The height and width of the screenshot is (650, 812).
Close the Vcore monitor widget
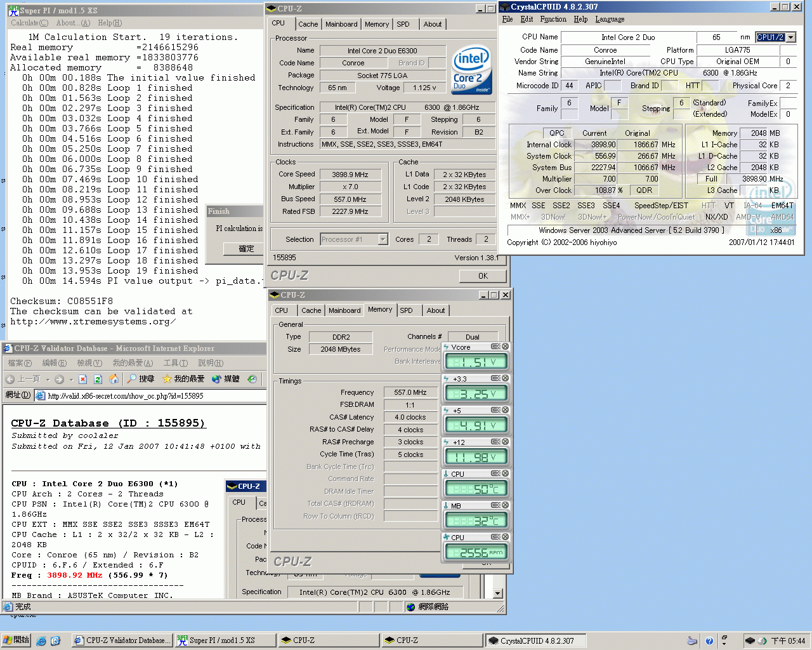click(x=506, y=347)
